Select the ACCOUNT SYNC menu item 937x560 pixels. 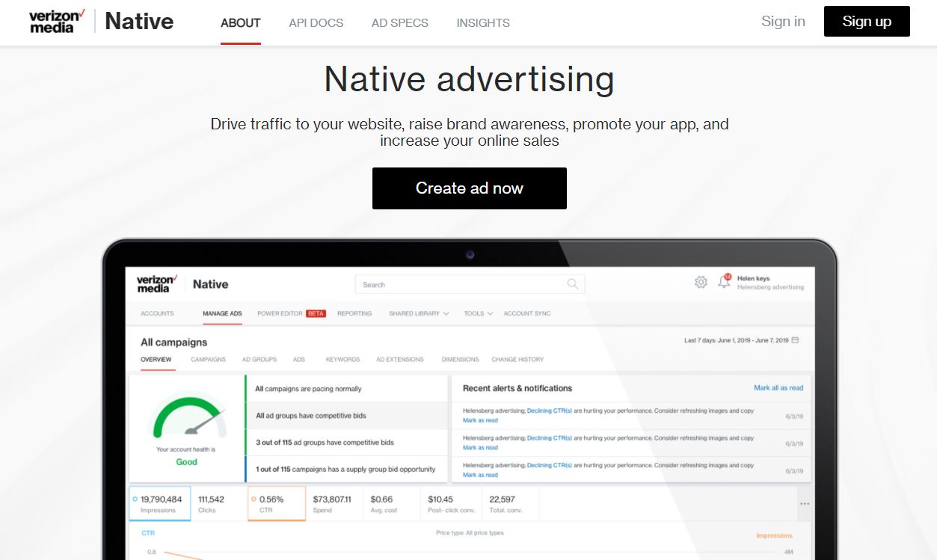tap(527, 313)
